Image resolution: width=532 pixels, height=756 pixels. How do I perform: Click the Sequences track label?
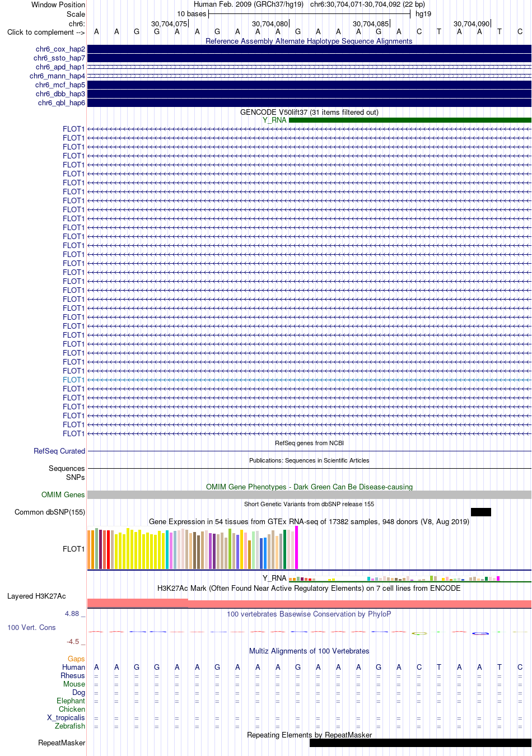point(67,468)
